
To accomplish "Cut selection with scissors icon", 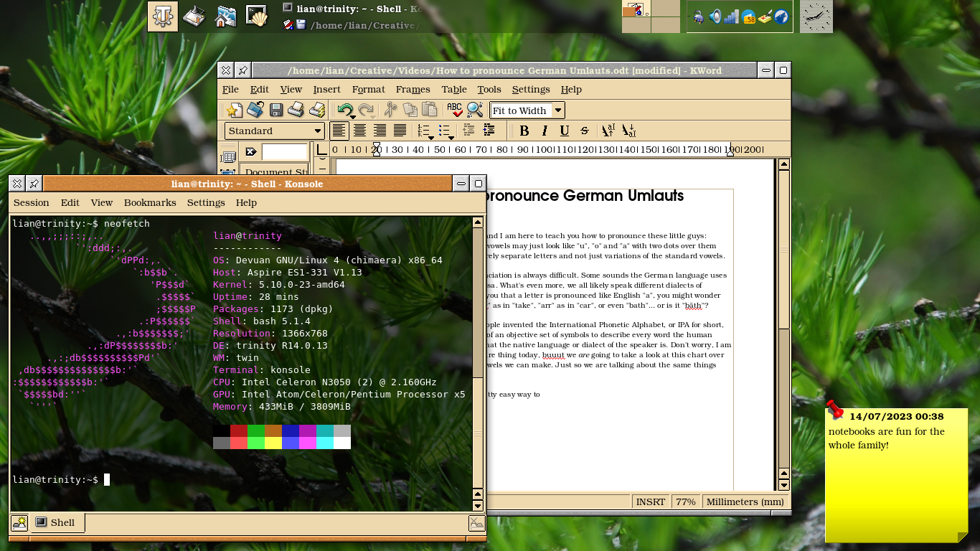I will point(390,110).
